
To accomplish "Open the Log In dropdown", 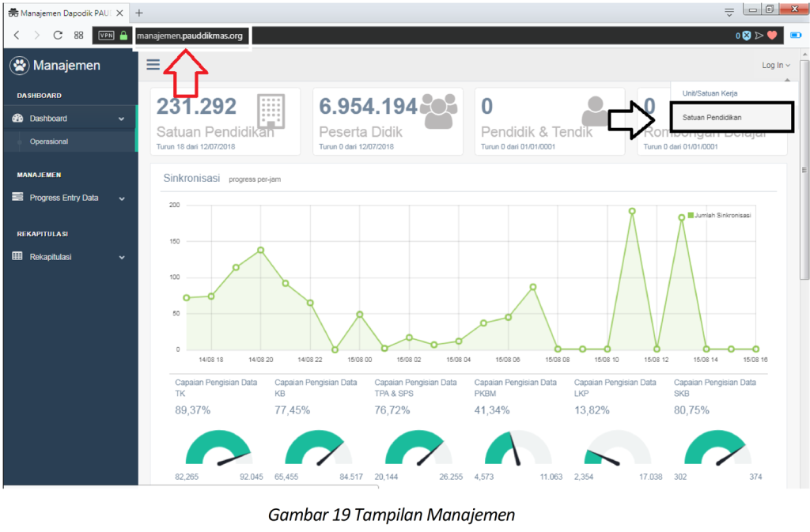I will point(775,66).
